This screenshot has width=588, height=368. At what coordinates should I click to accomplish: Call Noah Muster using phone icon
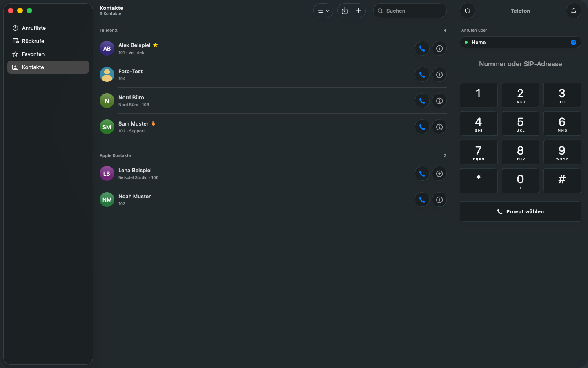point(422,200)
